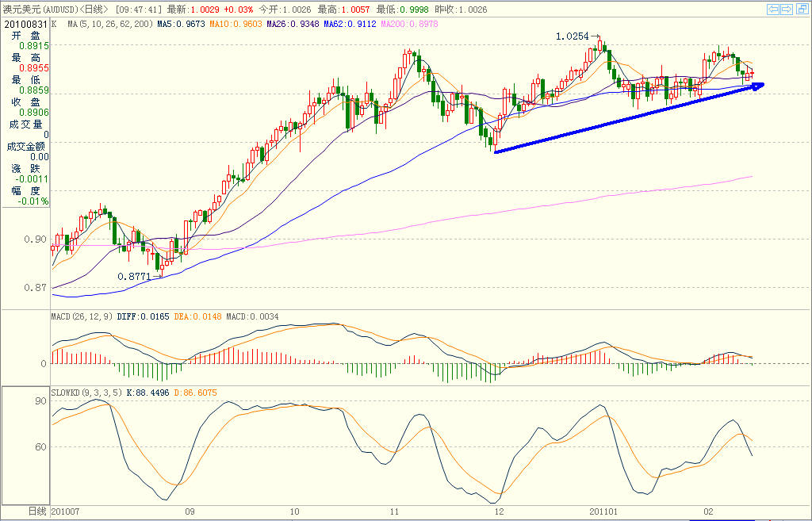The height and width of the screenshot is (521, 812).
Task: Click the timestamp 09:47:41
Action: [x=138, y=10]
